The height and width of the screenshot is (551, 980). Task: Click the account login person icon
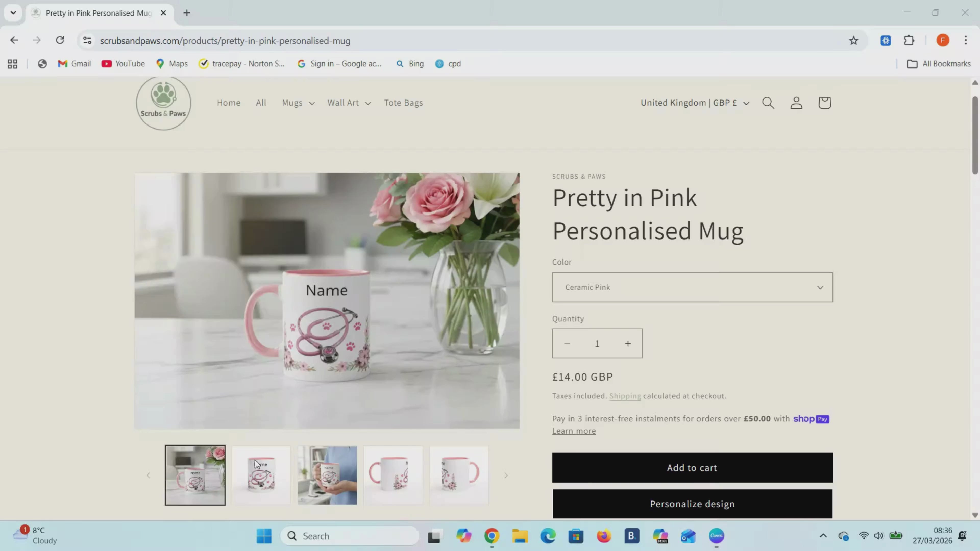tap(796, 103)
